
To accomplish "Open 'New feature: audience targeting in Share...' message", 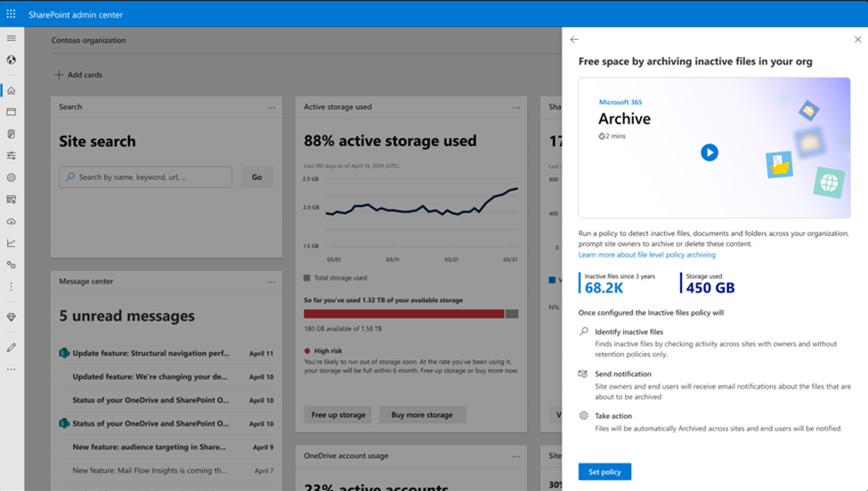I will (x=166, y=446).
